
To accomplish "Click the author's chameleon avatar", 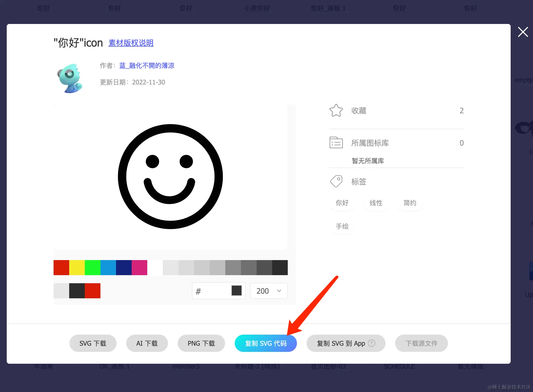I will click(70, 78).
